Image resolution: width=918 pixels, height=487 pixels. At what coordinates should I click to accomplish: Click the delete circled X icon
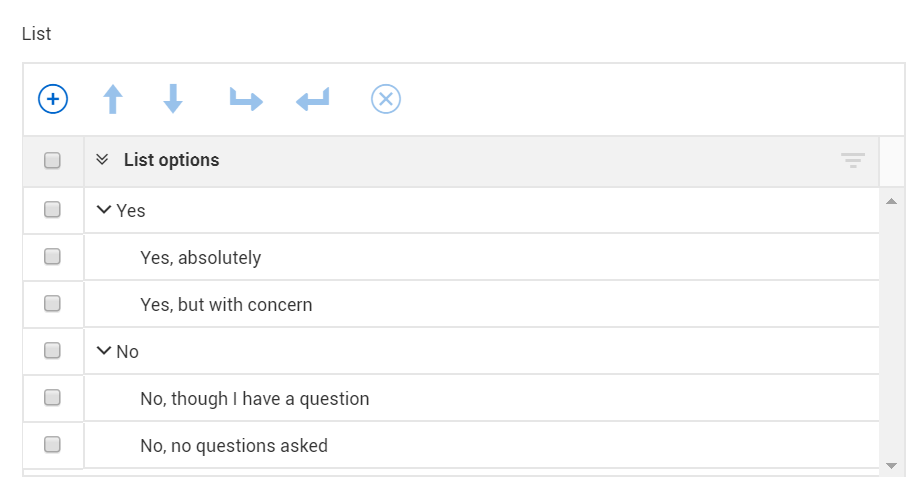coord(386,99)
